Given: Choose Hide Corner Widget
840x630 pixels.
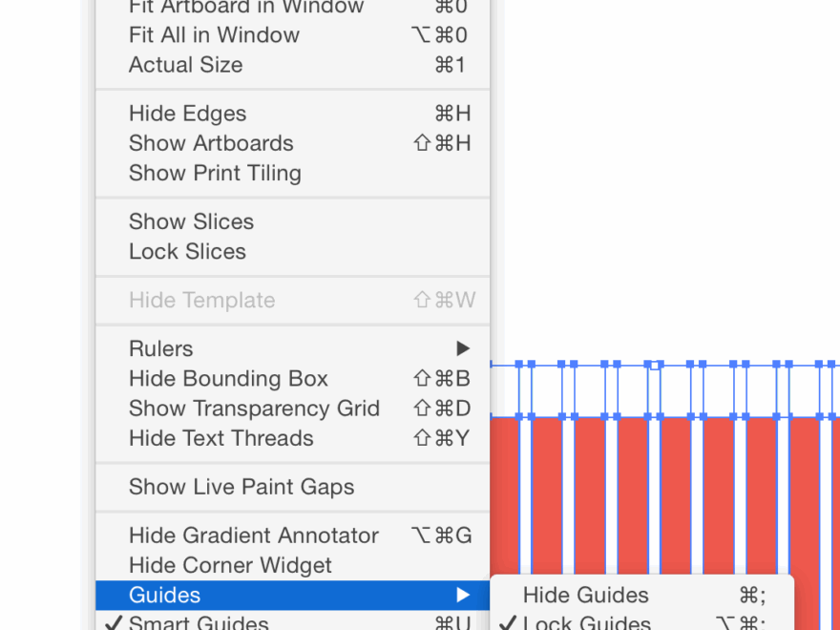Looking at the screenshot, I should (x=230, y=565).
